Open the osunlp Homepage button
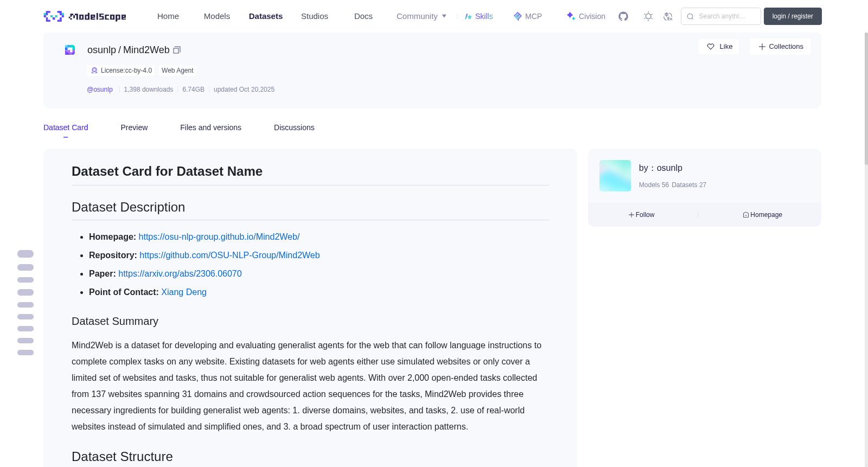Image resolution: width=868 pixels, height=467 pixels. [762, 215]
